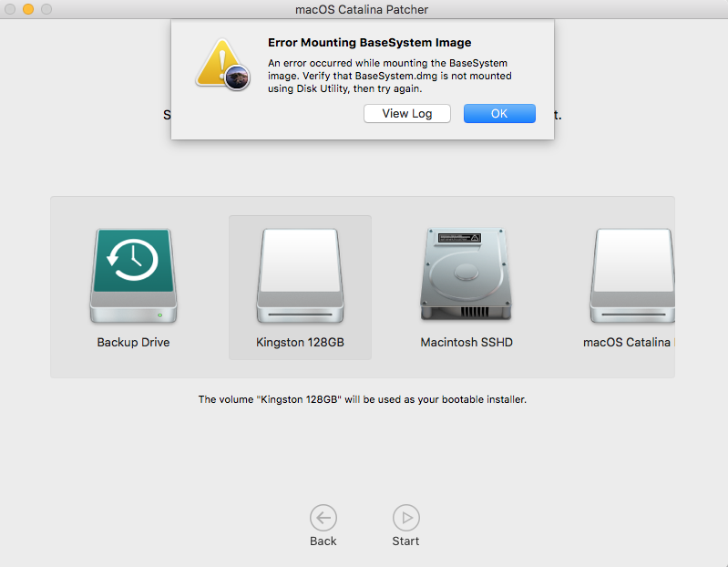Click the "macOS Catalina" volume label
The image size is (728, 567).
(628, 342)
